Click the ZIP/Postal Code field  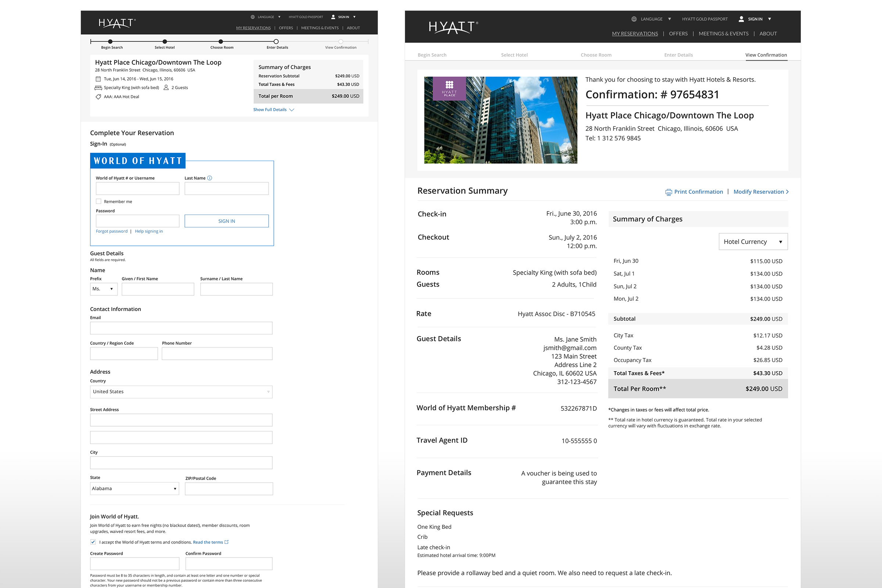[x=229, y=489]
